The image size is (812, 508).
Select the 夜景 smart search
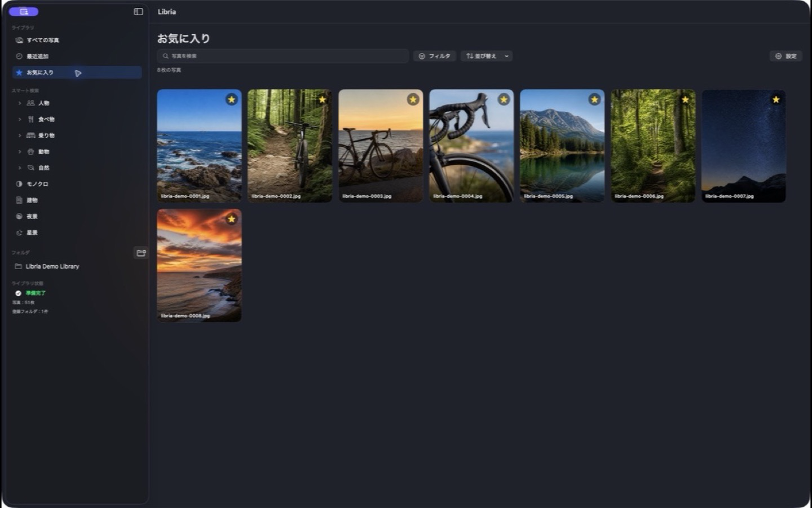pyautogui.click(x=77, y=216)
